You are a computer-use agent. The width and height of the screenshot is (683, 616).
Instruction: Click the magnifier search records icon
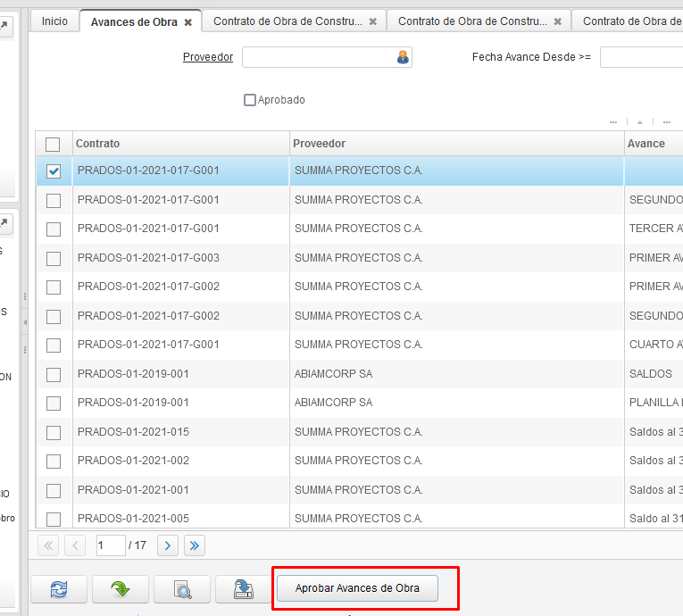pyautogui.click(x=181, y=588)
